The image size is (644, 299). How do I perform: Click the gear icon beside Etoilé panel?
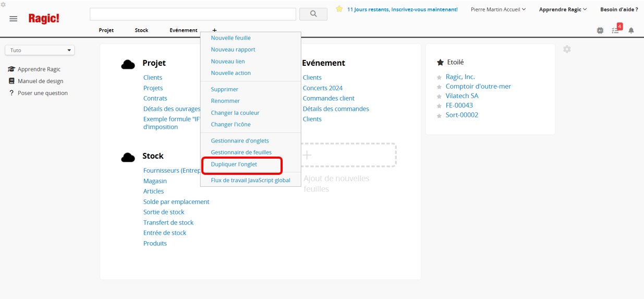click(x=567, y=49)
